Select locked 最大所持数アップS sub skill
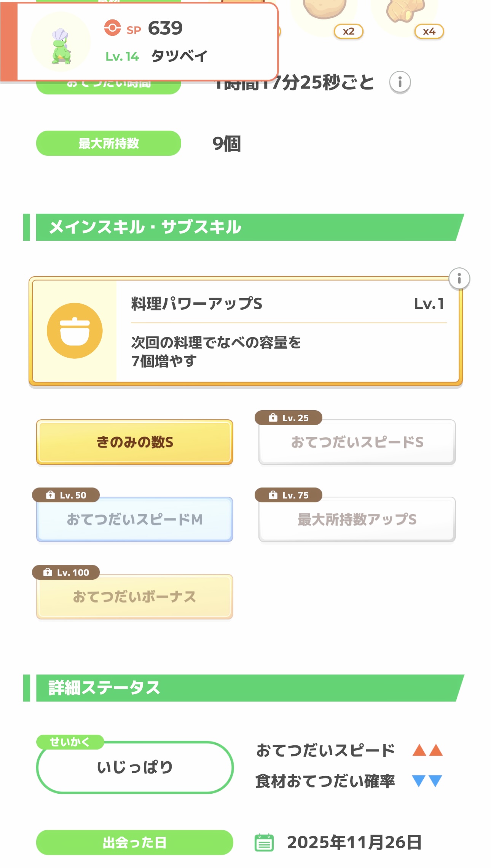491x868 pixels. click(357, 519)
